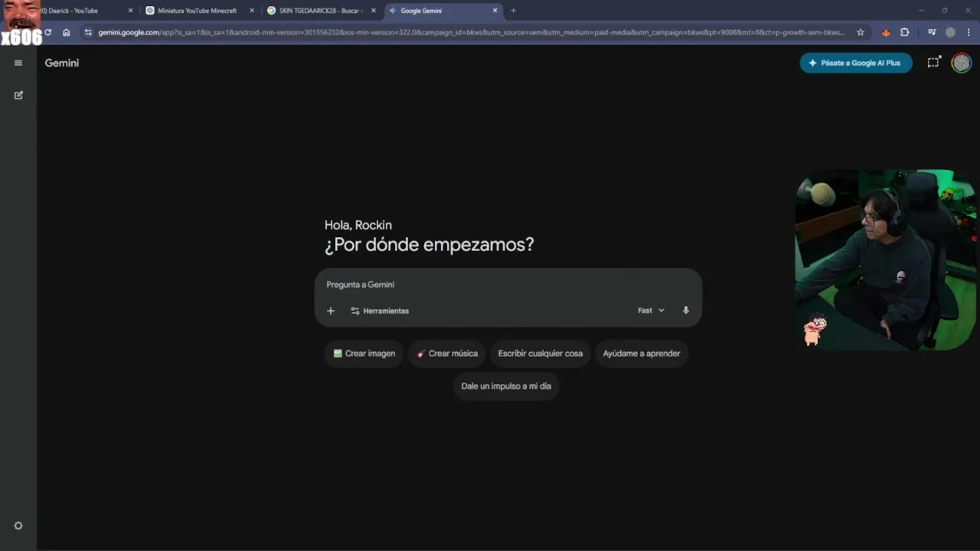Close the Miniatura YouTube Minecraft tab

[252, 11]
